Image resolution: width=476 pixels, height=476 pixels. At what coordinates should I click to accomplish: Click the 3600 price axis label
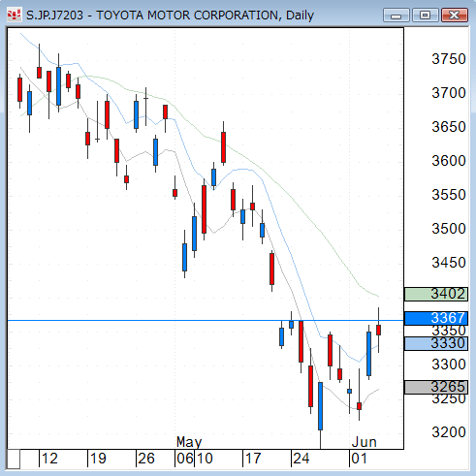click(x=449, y=161)
